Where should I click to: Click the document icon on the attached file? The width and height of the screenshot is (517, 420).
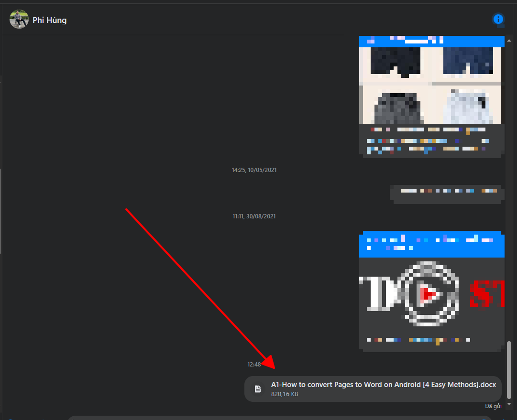point(258,389)
